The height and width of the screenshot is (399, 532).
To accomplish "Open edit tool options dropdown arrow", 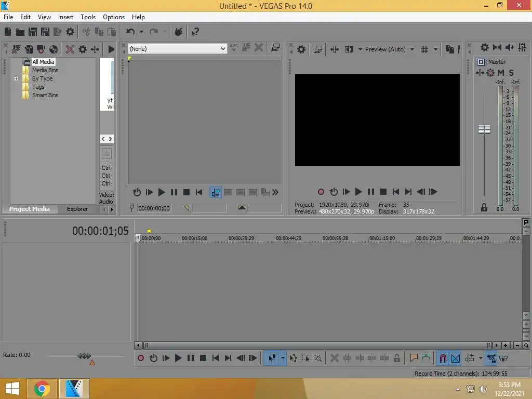I will (283, 358).
